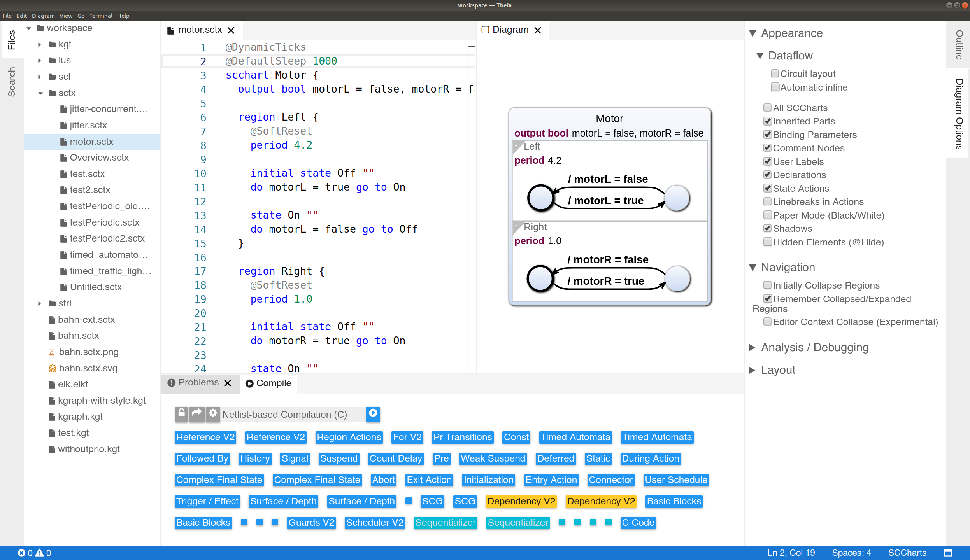Click error count icon in status bar
970x560 pixels.
click(21, 553)
